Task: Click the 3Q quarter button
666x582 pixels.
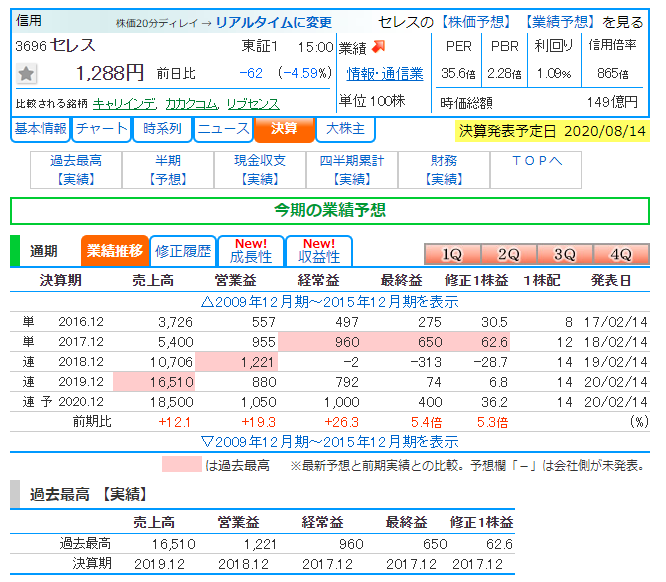Action: 565,254
